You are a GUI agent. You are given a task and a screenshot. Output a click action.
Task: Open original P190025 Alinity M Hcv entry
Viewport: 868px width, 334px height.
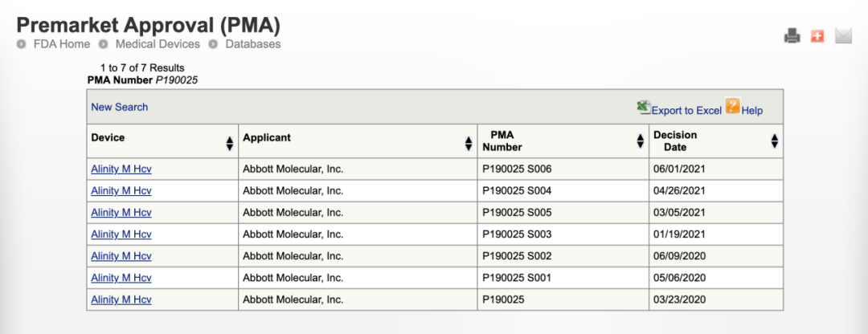tap(121, 299)
